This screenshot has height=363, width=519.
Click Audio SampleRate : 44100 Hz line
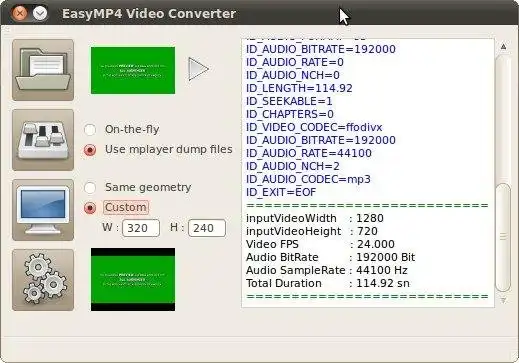pos(327,270)
